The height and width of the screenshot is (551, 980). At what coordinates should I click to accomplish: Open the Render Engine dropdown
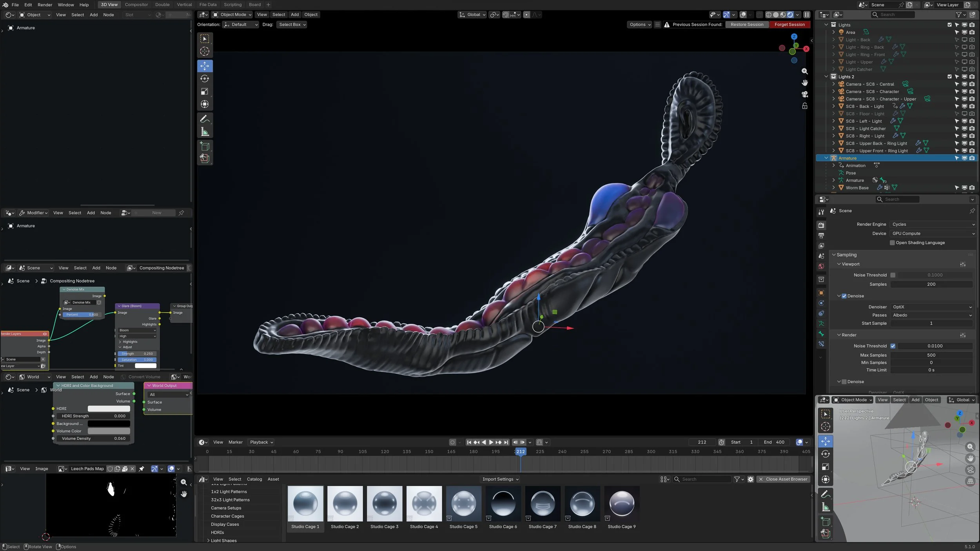pos(933,224)
